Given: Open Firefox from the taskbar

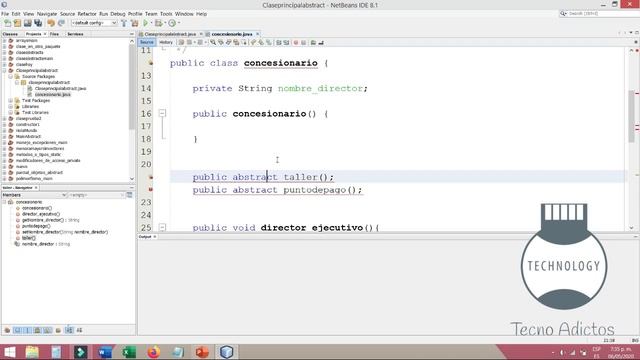Looking at the screenshot, I should [153, 352].
